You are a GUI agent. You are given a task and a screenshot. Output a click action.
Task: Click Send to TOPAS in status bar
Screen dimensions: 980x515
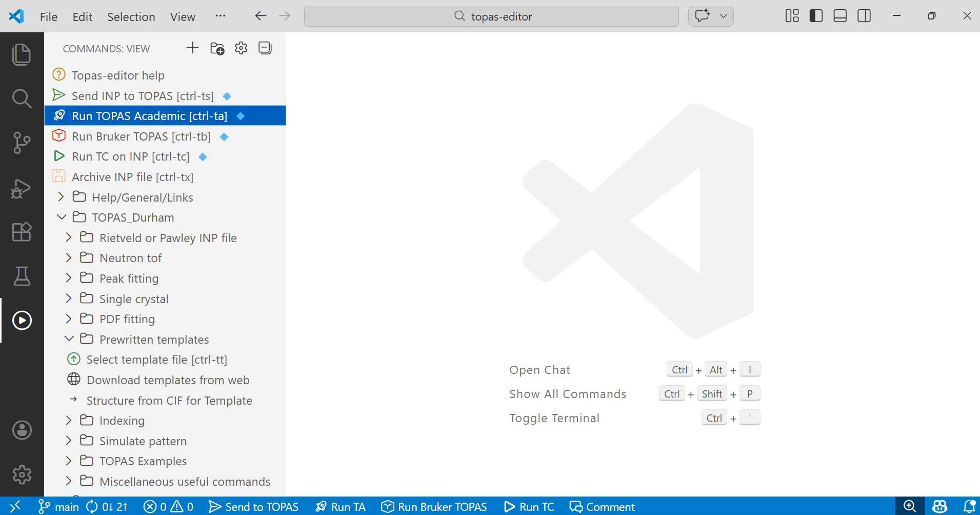click(254, 507)
